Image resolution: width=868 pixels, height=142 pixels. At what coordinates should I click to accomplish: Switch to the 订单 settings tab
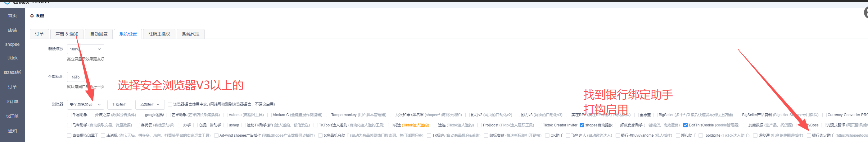39,34
